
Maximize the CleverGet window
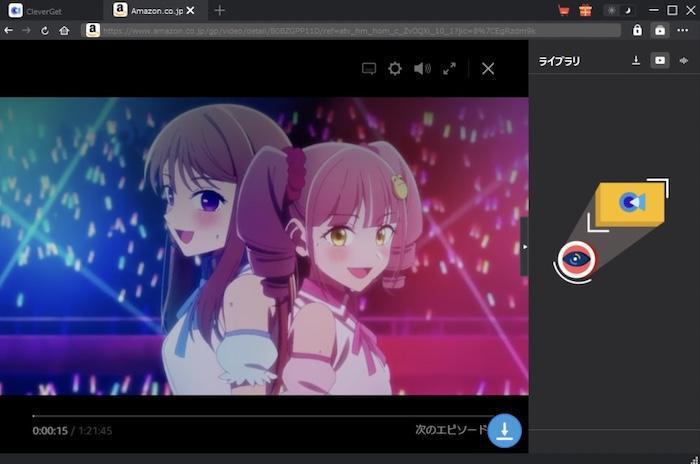coord(672,10)
